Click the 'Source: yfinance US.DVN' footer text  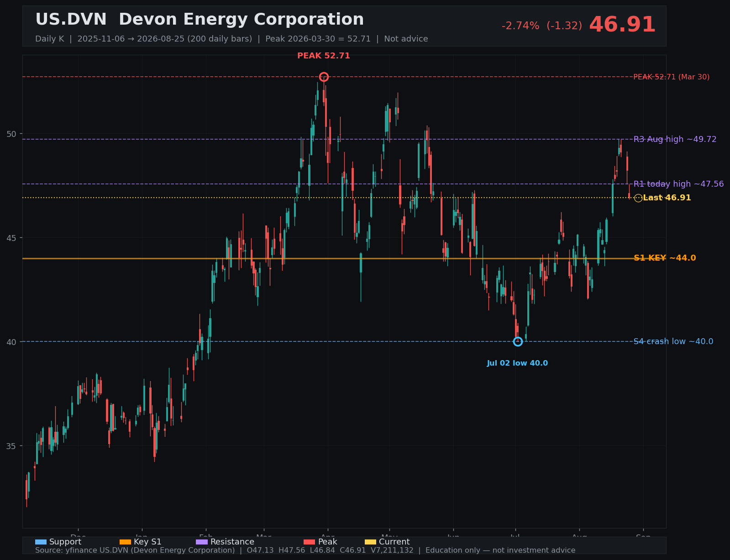point(305,550)
